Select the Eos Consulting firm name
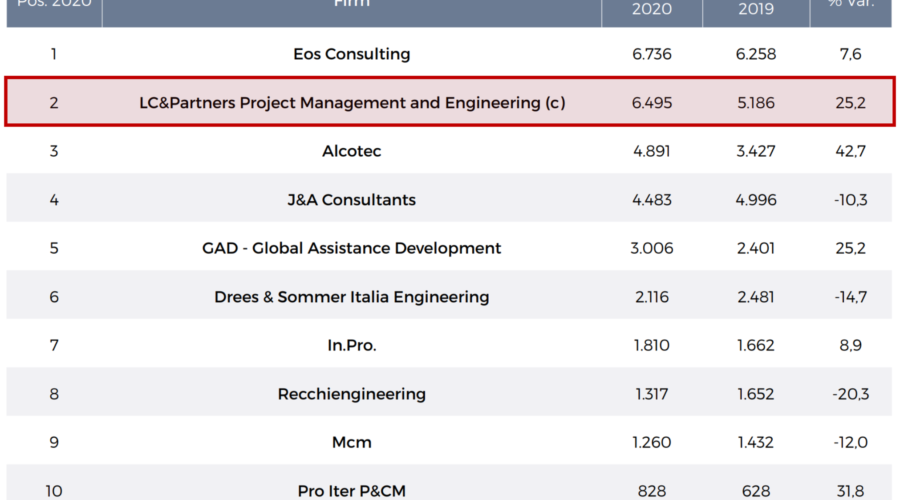Image resolution: width=900 pixels, height=500 pixels. (352, 54)
